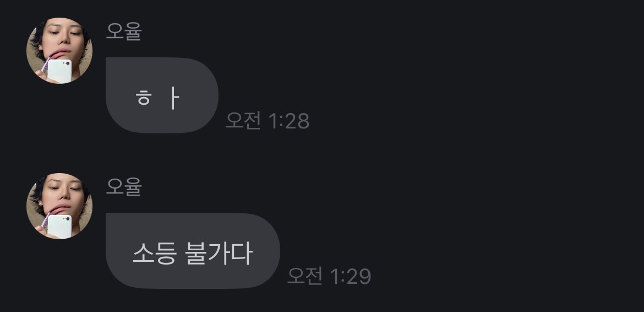Click the white phone in the lower avatar
This screenshot has width=644, height=312.
click(x=60, y=227)
